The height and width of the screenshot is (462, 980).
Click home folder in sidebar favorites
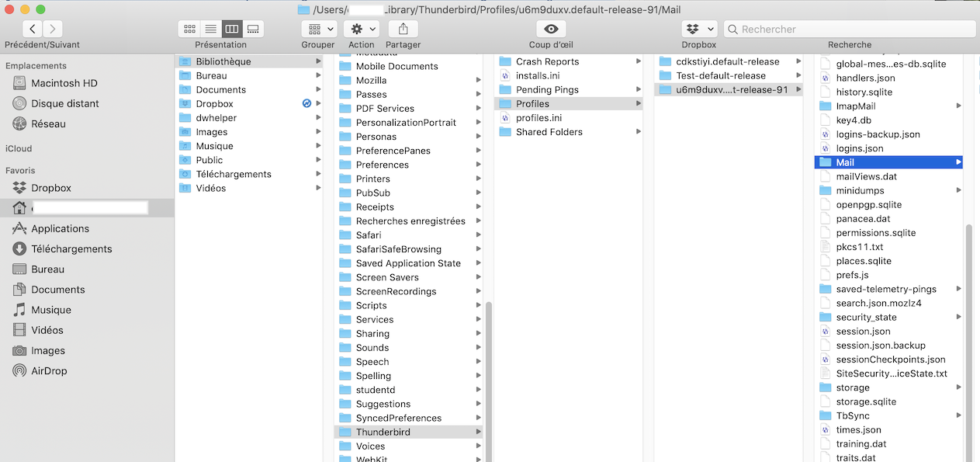(x=87, y=208)
